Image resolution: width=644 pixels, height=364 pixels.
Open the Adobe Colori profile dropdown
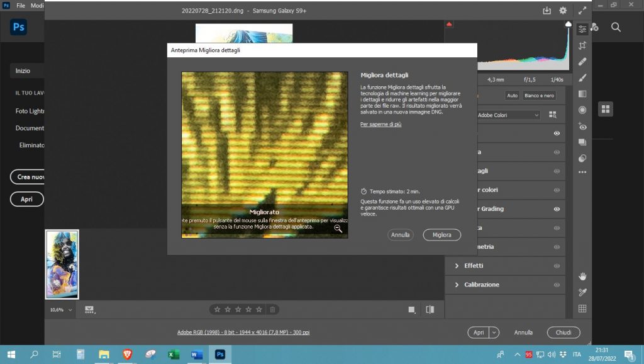tap(508, 115)
